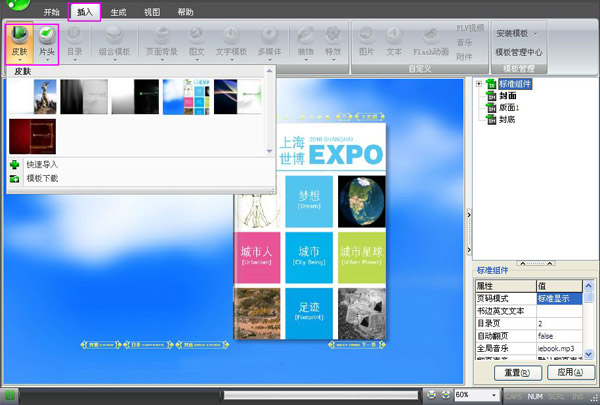Select the 自动翻页 false value cell
The height and width of the screenshot is (405, 600).
(559, 336)
